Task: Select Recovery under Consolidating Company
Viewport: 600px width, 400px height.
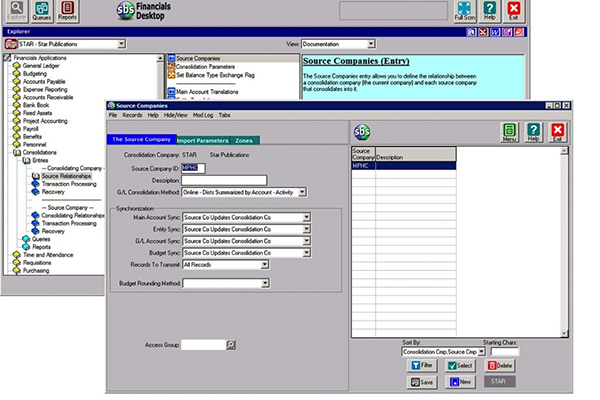Action: 53,192
